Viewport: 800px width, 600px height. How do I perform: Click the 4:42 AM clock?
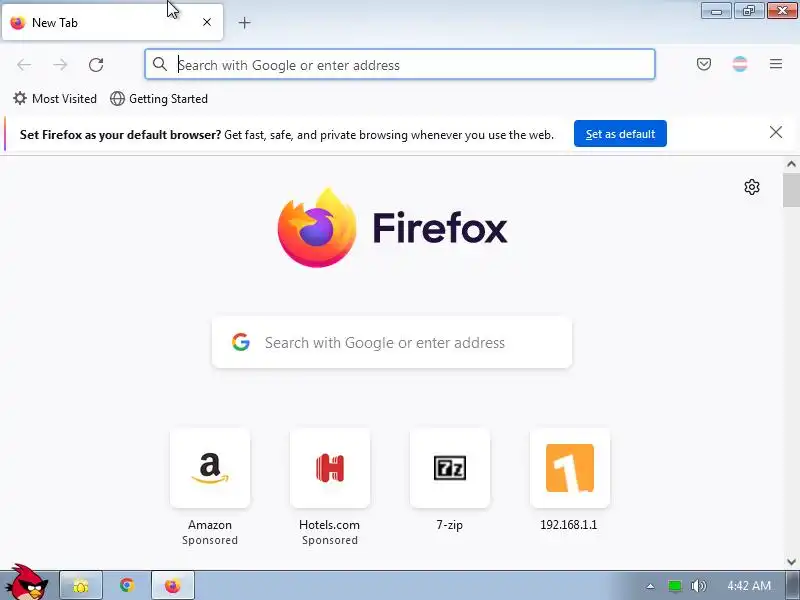[748, 586]
